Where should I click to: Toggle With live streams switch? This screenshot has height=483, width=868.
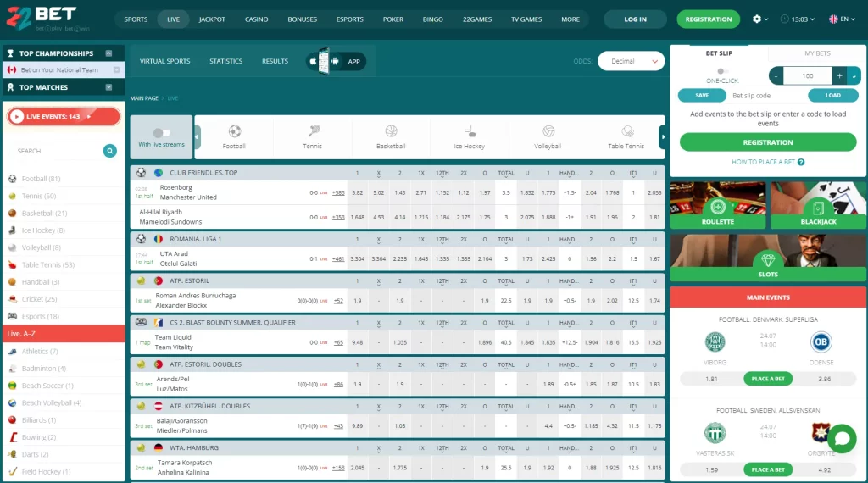[162, 133]
